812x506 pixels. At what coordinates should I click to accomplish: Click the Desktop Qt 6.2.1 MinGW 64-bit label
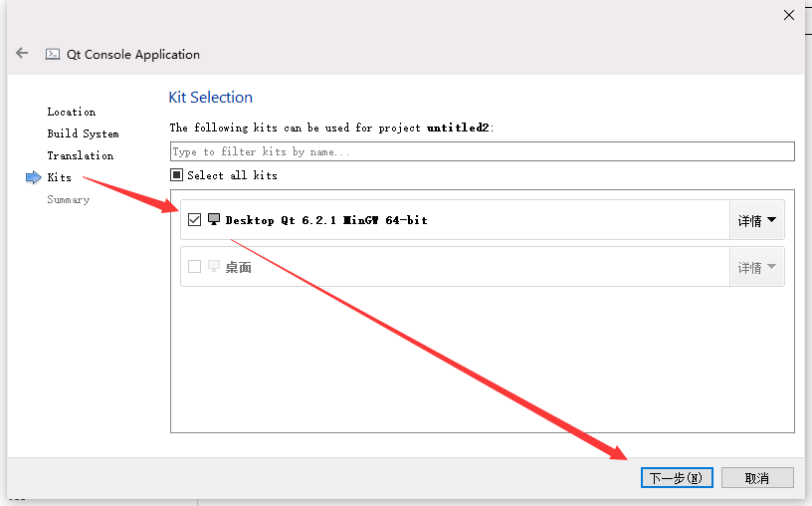(326, 220)
